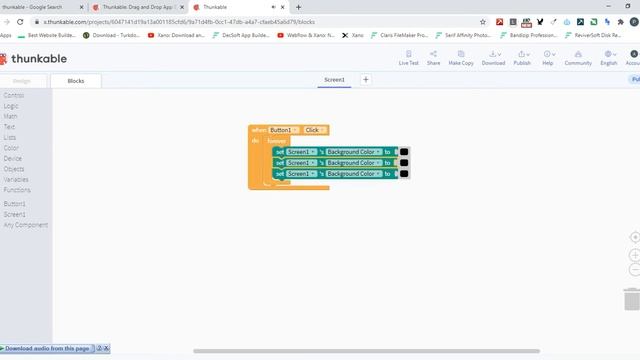640x360 pixels.
Task: Click the workspace zoom out button
Action: [635, 270]
